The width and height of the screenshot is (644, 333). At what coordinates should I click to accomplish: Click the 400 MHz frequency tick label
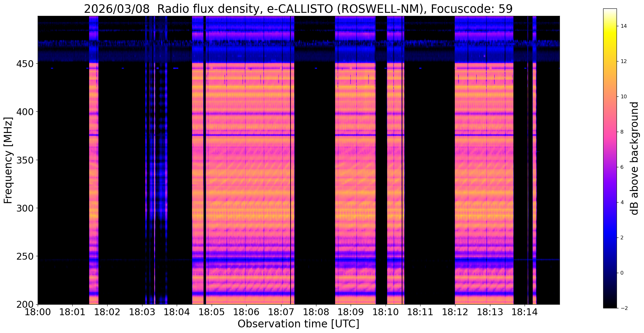26,111
